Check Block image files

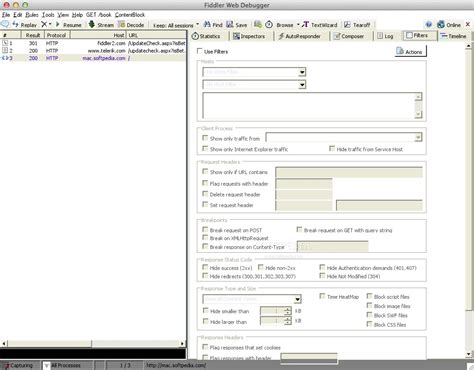click(x=369, y=305)
